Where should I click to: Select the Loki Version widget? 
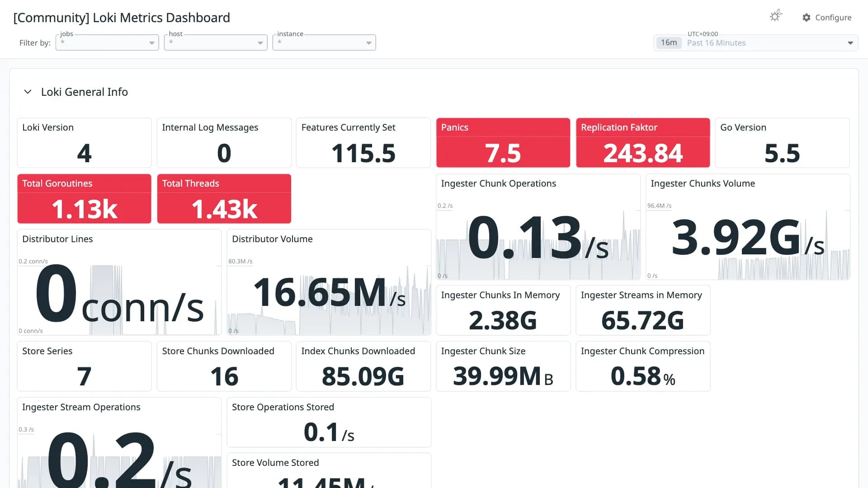click(84, 143)
